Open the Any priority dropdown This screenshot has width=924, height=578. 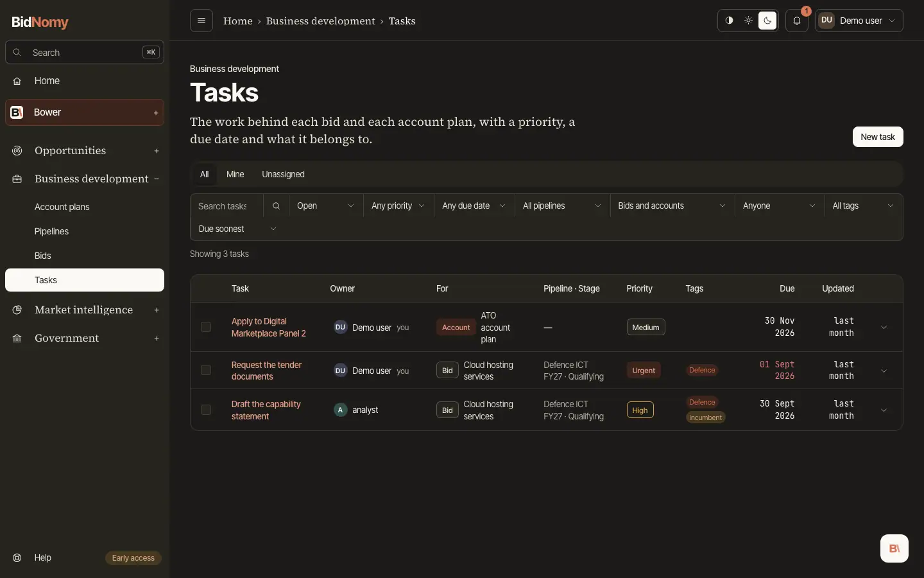(398, 206)
